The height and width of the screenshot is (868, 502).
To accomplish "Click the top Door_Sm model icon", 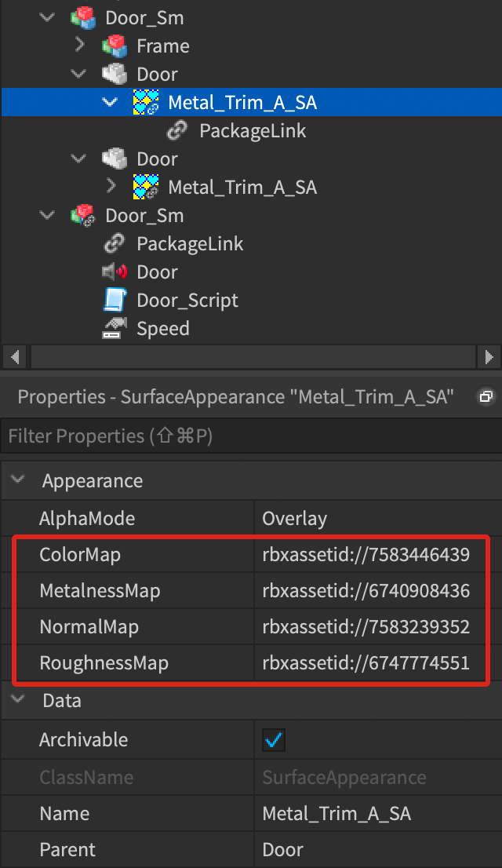I will [x=84, y=18].
